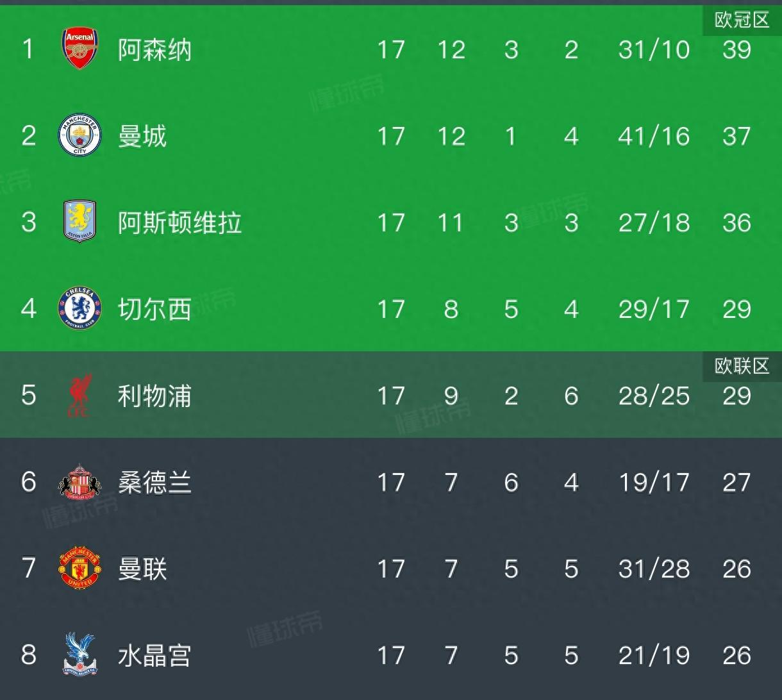Viewport: 782px width, 700px height.
Task: Click Manchester City's goal record 41/16
Action: pyautogui.click(x=653, y=136)
